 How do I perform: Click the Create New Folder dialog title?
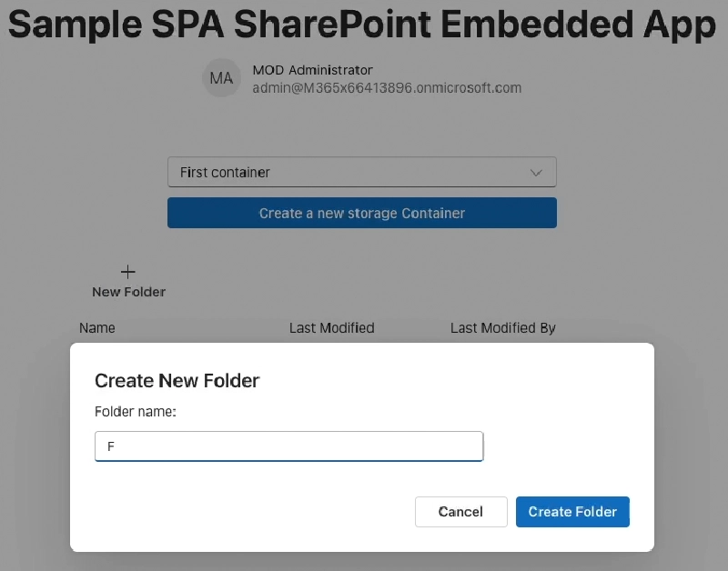click(177, 380)
